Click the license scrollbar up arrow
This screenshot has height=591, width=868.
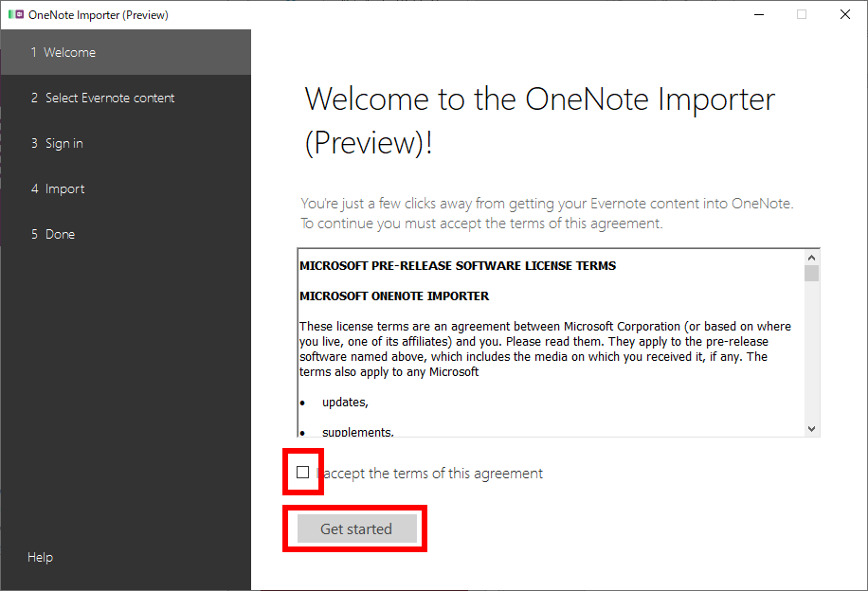point(811,258)
